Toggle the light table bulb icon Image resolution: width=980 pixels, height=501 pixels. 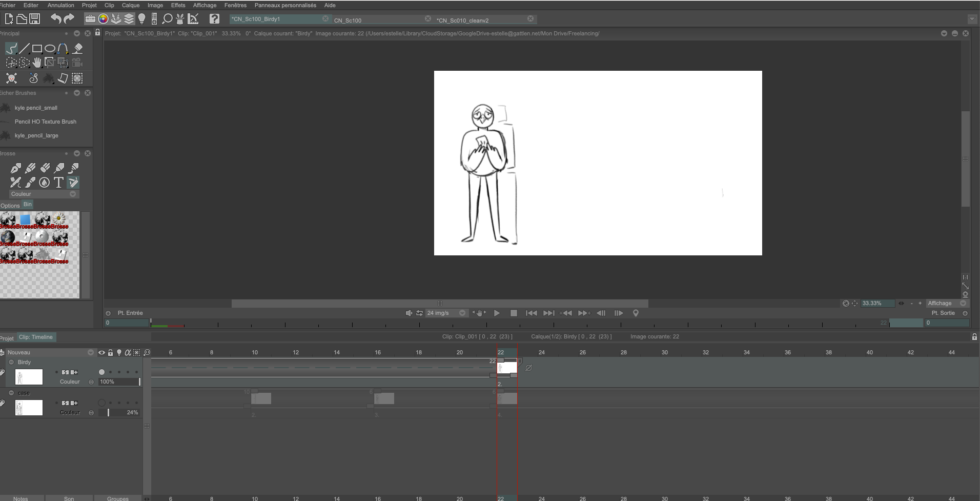[x=142, y=18]
